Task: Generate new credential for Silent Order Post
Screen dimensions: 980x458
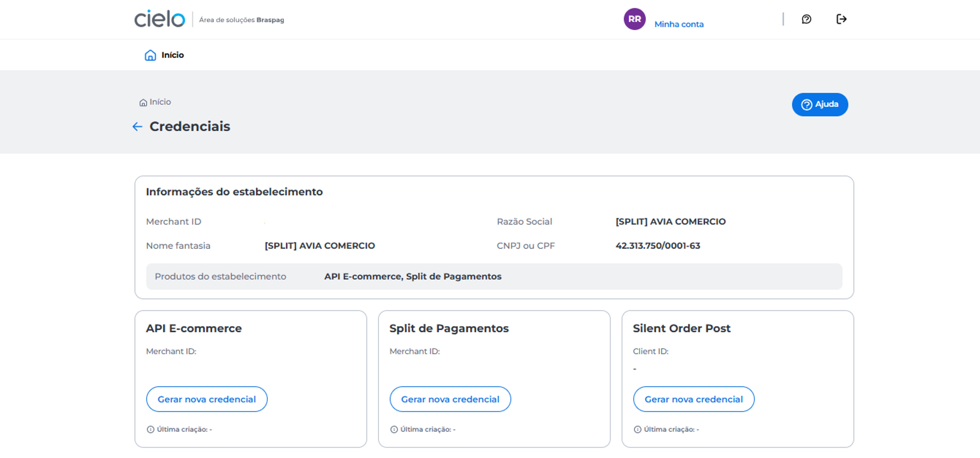Action: (693, 399)
